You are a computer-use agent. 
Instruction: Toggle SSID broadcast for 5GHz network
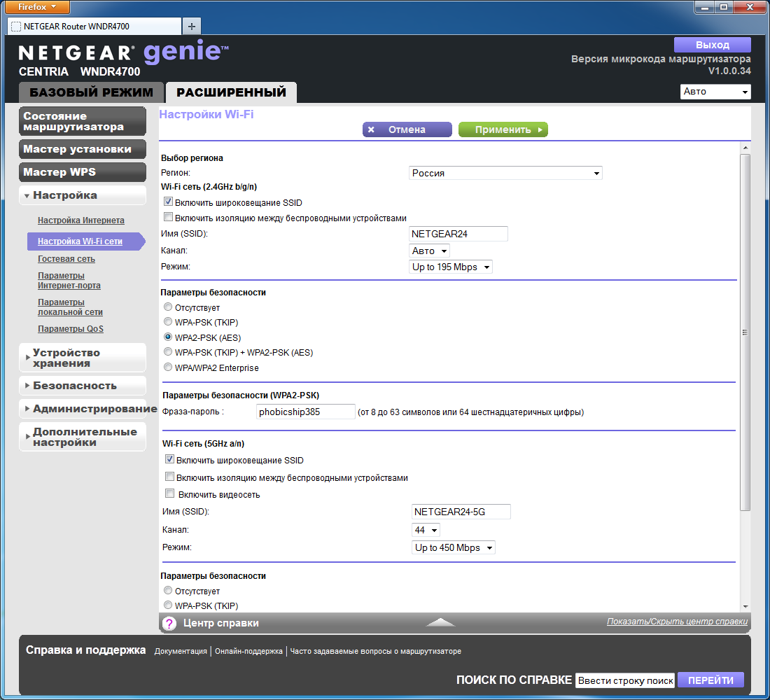click(x=169, y=459)
